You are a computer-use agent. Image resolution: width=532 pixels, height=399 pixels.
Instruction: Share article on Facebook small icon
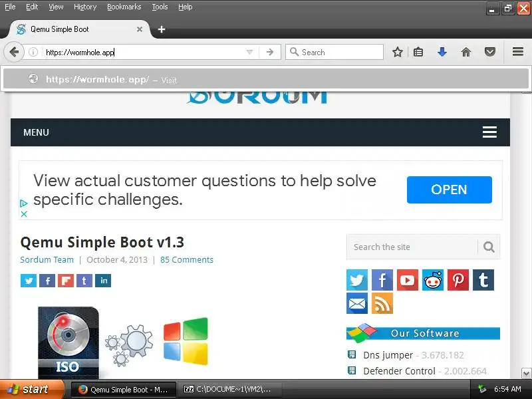click(47, 281)
